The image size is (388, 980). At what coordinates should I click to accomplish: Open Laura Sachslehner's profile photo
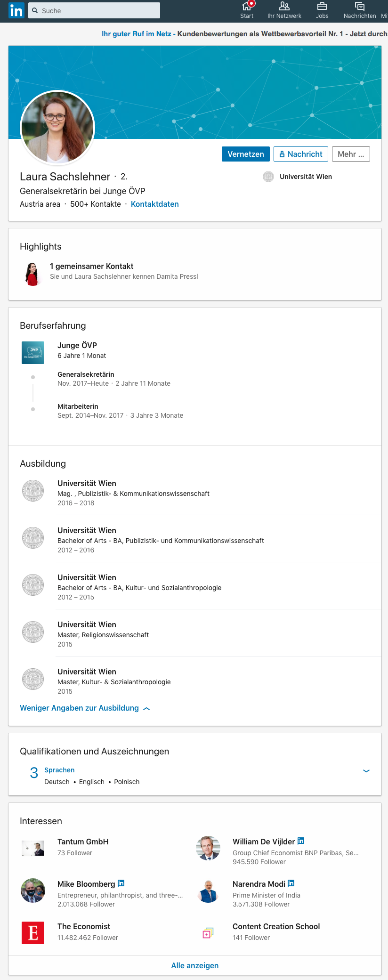[x=57, y=127]
